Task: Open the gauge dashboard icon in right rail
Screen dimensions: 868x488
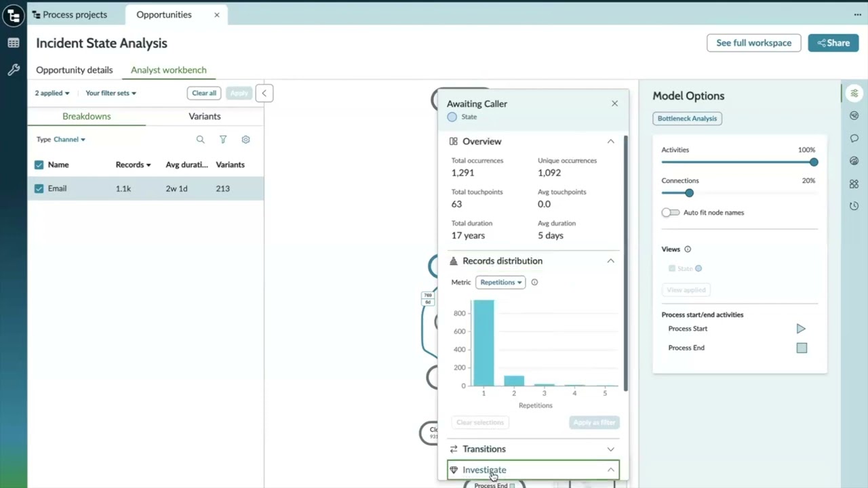Action: tap(854, 161)
